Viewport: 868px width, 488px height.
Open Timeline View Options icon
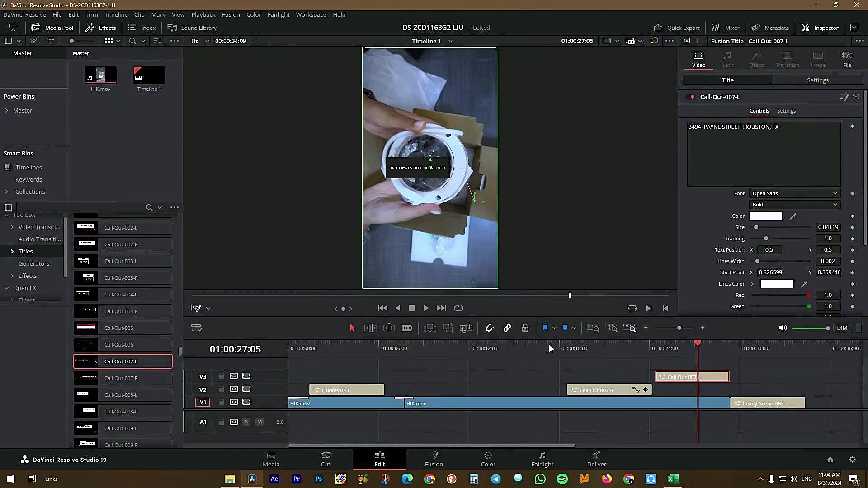coord(197,328)
